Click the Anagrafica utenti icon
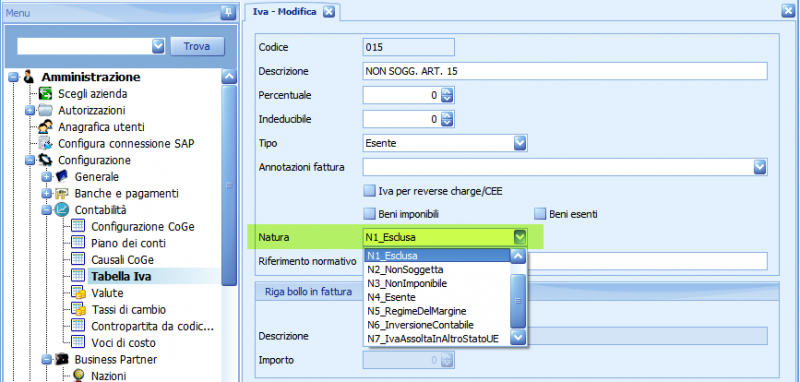The height and width of the screenshot is (382, 800). tap(45, 126)
